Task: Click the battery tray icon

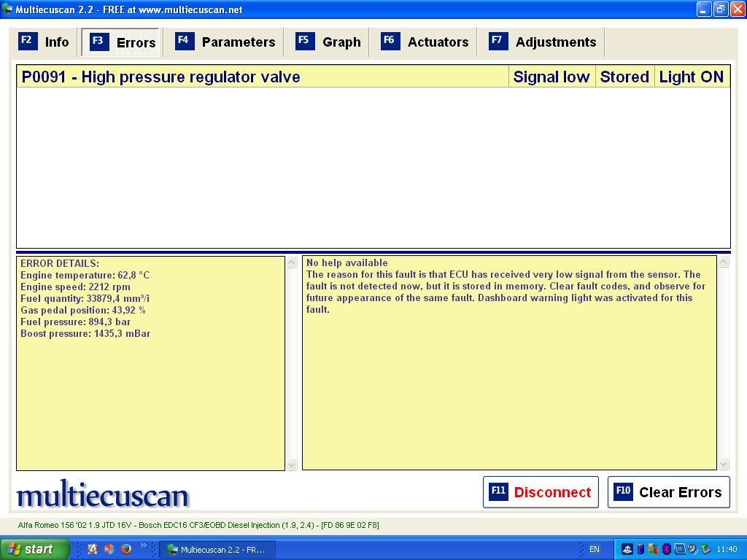Action: point(640,549)
